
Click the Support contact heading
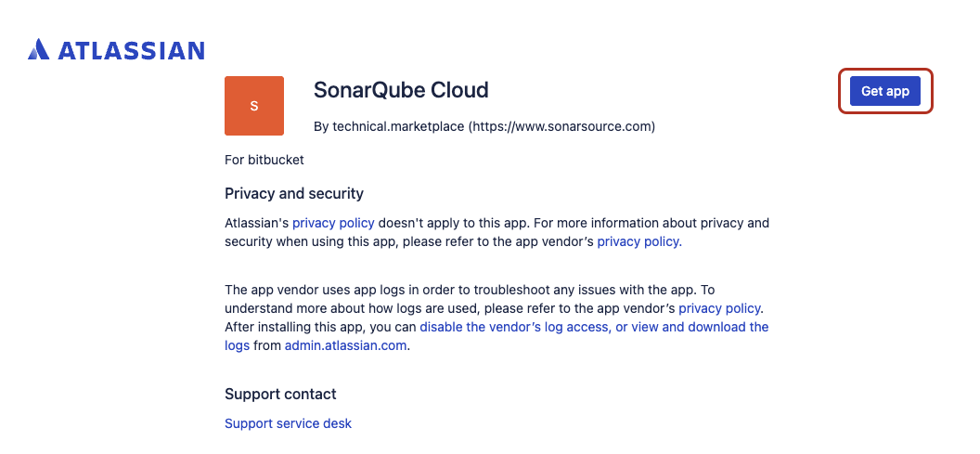click(280, 394)
